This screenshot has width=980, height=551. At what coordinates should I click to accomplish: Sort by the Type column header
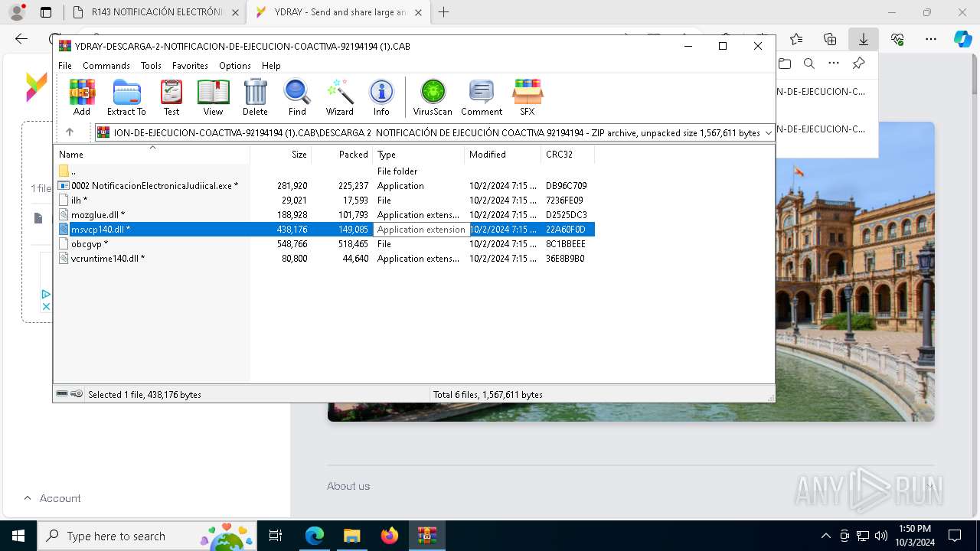(418, 155)
